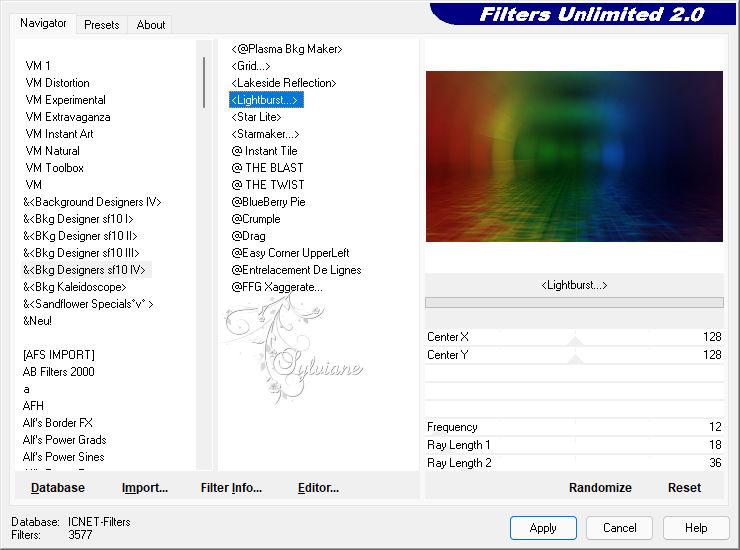Screen dimensions: 740x550
Task: Adjust the Center X slider
Action: click(574, 337)
